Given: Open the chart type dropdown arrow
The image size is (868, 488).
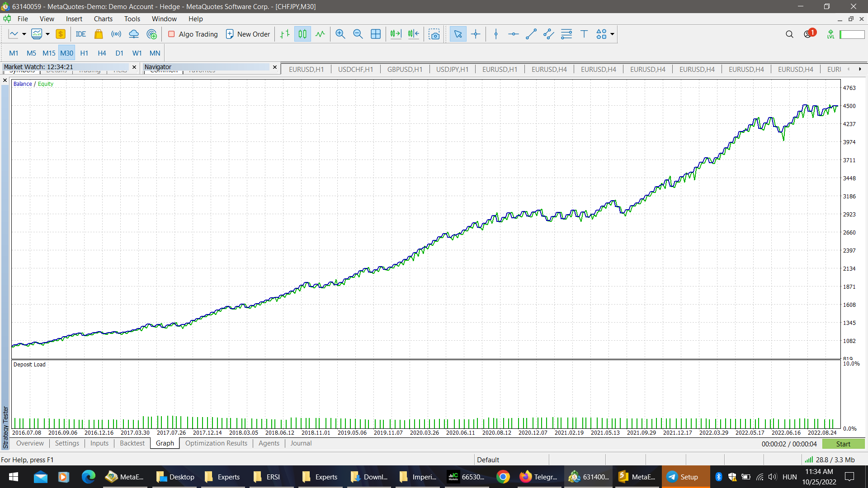Looking at the screenshot, I should 24,34.
